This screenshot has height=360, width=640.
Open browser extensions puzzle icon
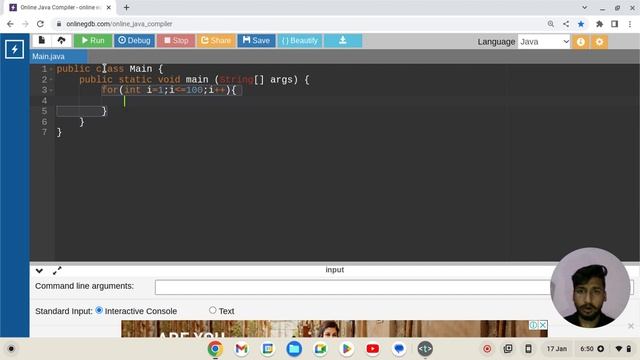tap(599, 24)
